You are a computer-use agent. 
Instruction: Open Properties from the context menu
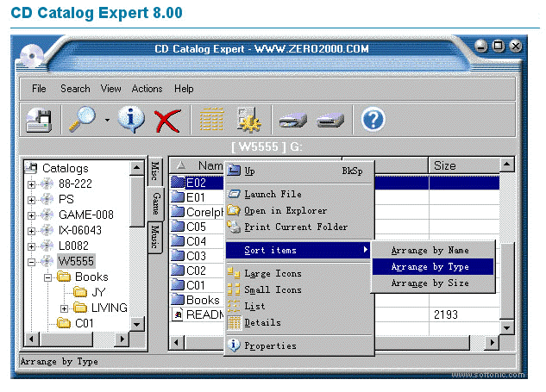point(299,345)
